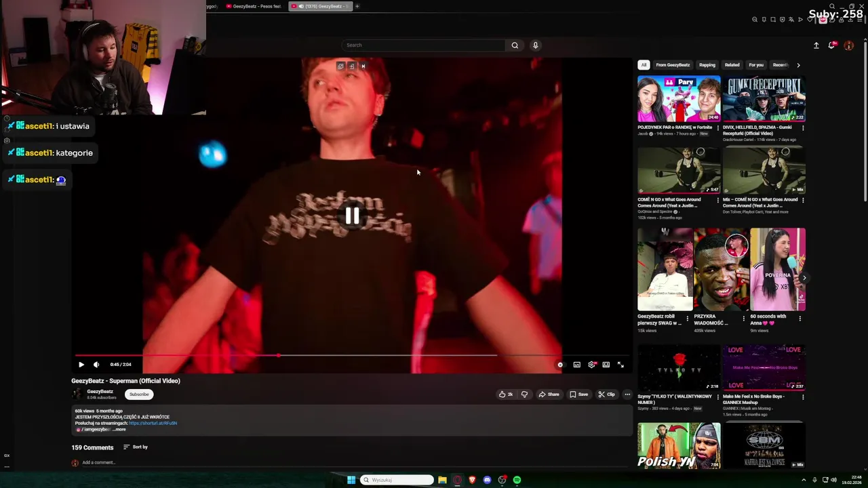Viewport: 868px width, 488px height.
Task: Click the Add a comment field
Action: click(x=356, y=462)
